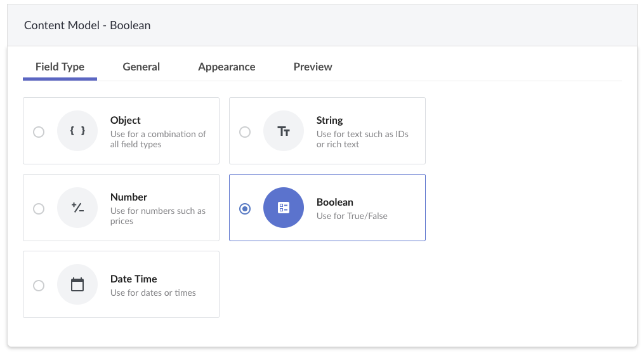Switch to the General tab
644x358 pixels.
[x=141, y=67]
